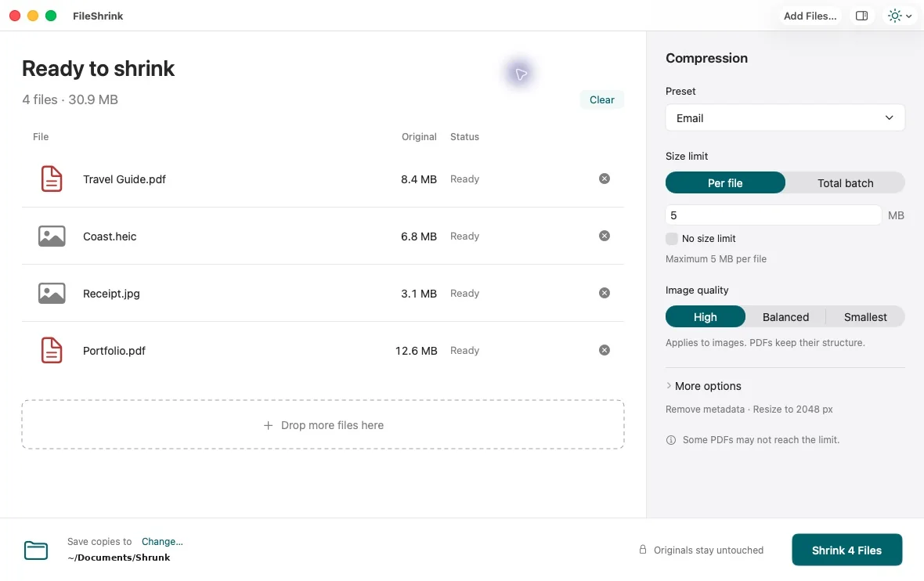This screenshot has height=581, width=924.
Task: Remove Portfolio.pdf from the list
Action: point(604,350)
